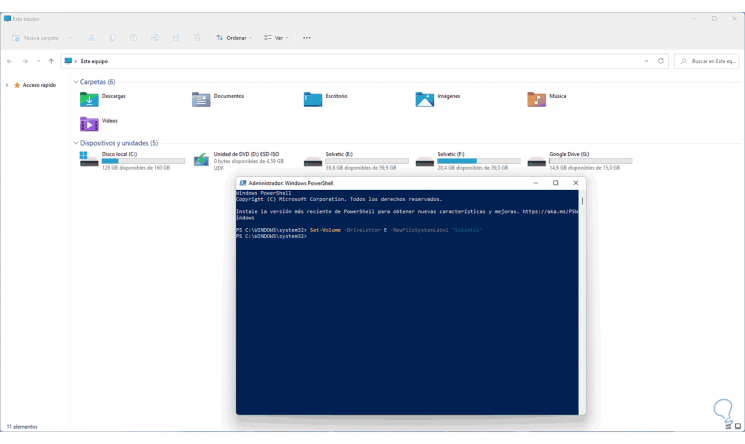This screenshot has width=745, height=444.
Task: Click Disco local (C:) usage bar
Action: (x=143, y=161)
